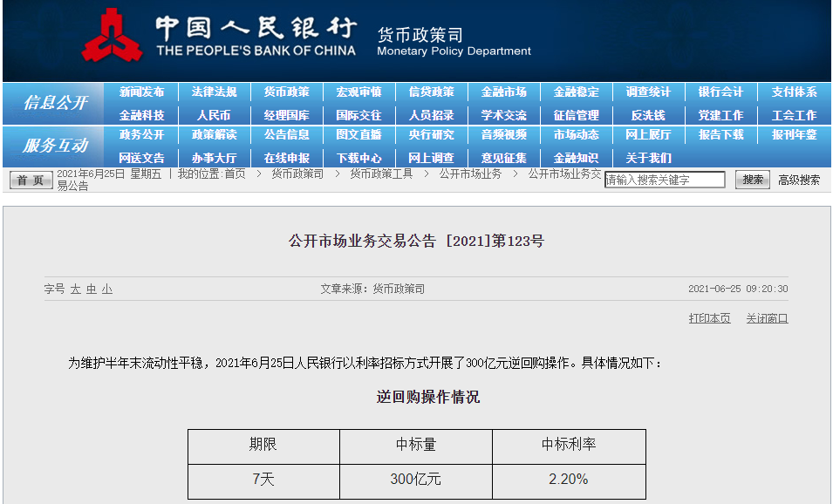Open 法律法规 menu item
Screen dimensions: 833x504
click(214, 92)
